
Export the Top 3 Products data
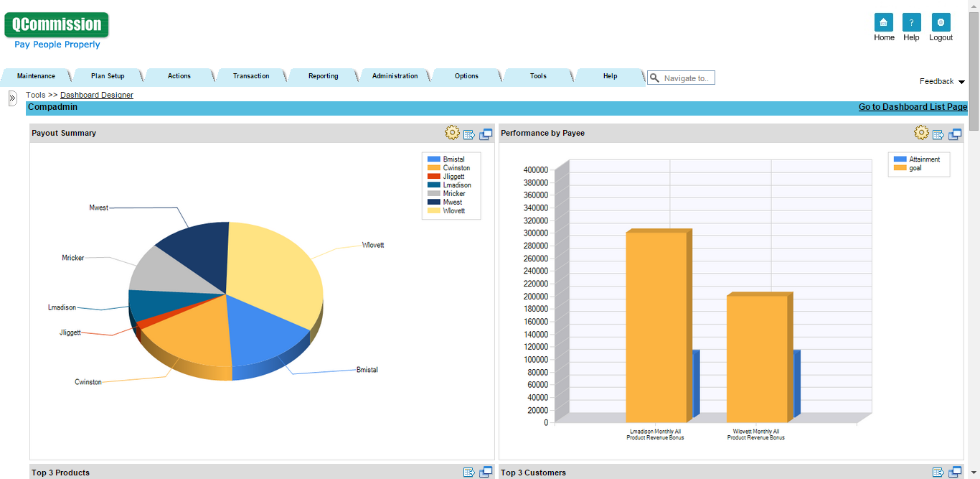coord(470,472)
